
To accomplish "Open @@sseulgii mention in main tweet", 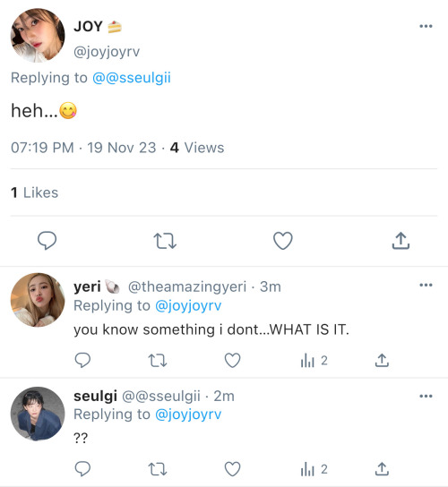I will (x=132, y=78).
